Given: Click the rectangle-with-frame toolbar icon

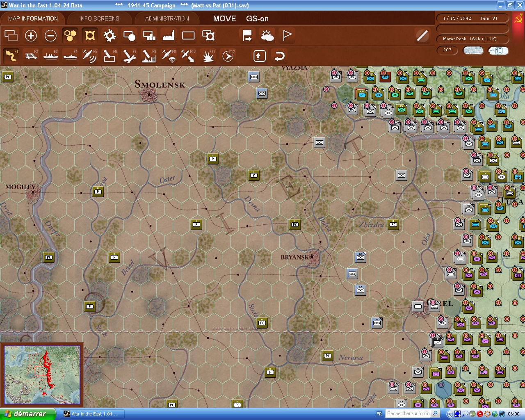Looking at the screenshot, I should click(208, 36).
